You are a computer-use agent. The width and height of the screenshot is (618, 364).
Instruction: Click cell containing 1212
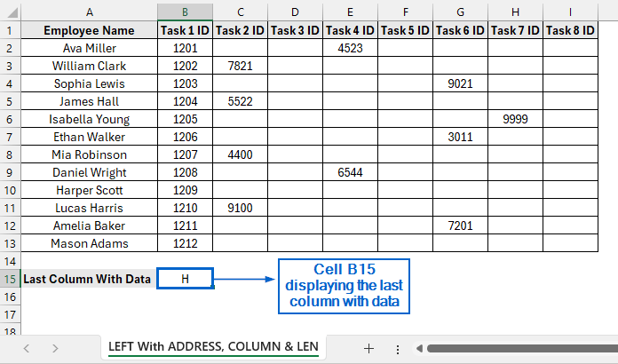[186, 243]
